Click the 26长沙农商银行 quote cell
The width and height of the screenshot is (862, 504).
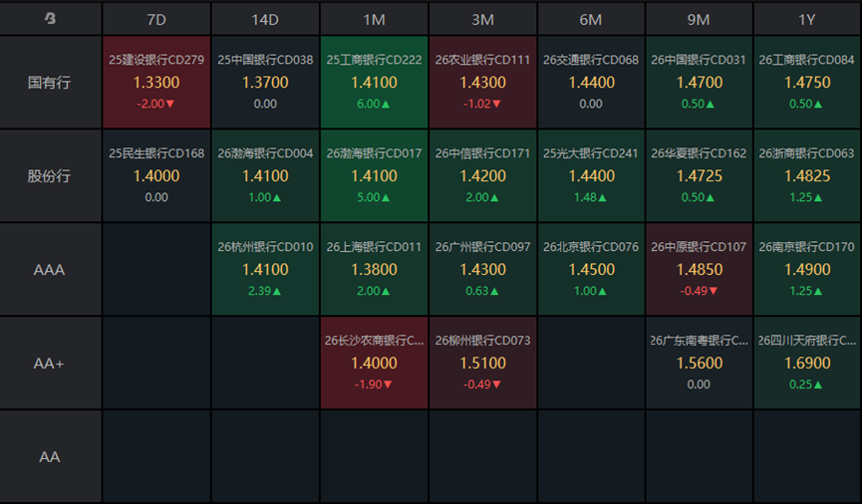[374, 363]
